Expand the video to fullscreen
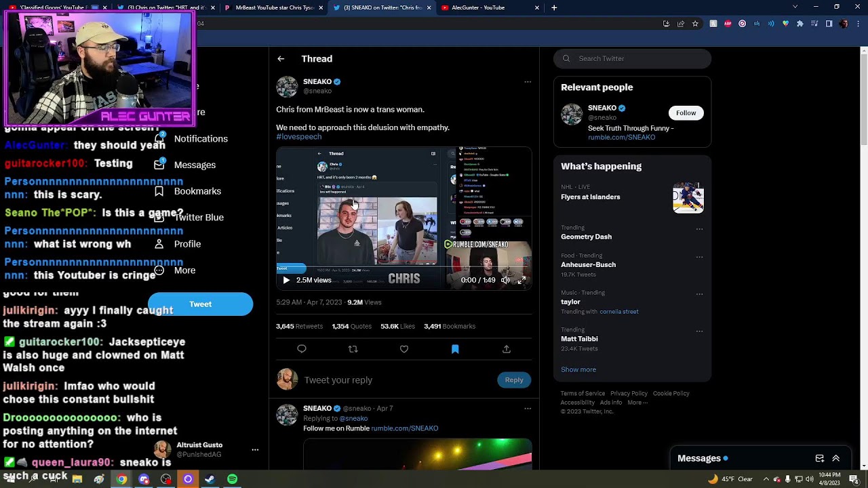This screenshot has height=488, width=868. tap(521, 280)
